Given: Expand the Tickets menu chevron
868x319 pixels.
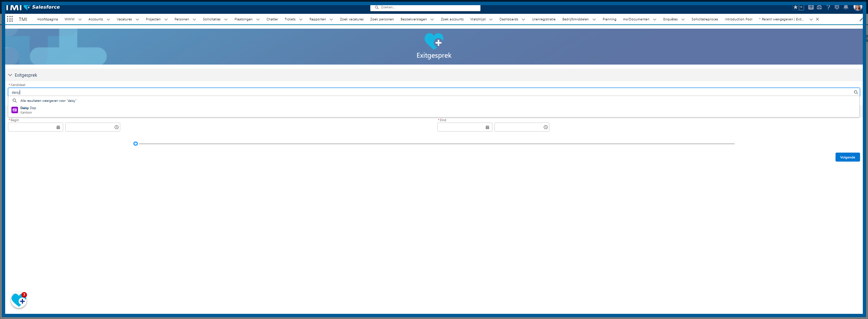Looking at the screenshot, I should [301, 19].
